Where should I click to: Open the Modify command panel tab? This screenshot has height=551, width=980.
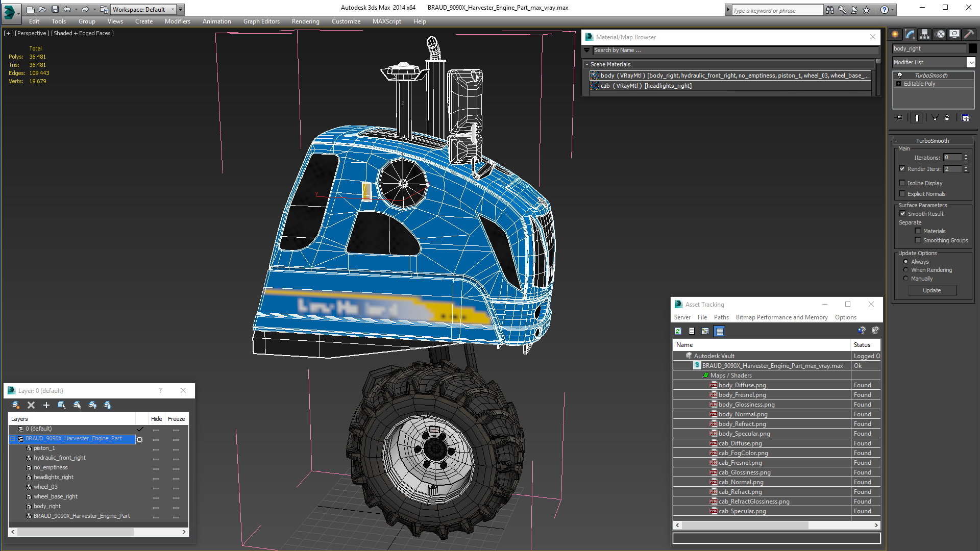[x=910, y=34]
